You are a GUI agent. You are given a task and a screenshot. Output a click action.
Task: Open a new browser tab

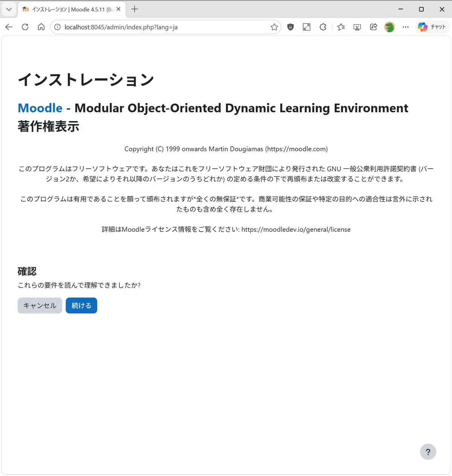pyautogui.click(x=134, y=9)
